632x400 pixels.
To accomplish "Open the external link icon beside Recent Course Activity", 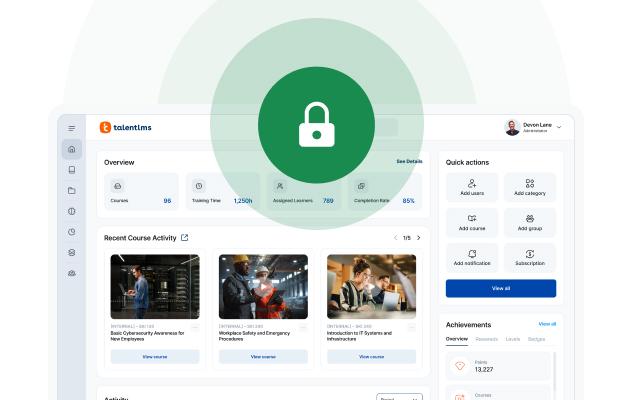I will tap(184, 238).
